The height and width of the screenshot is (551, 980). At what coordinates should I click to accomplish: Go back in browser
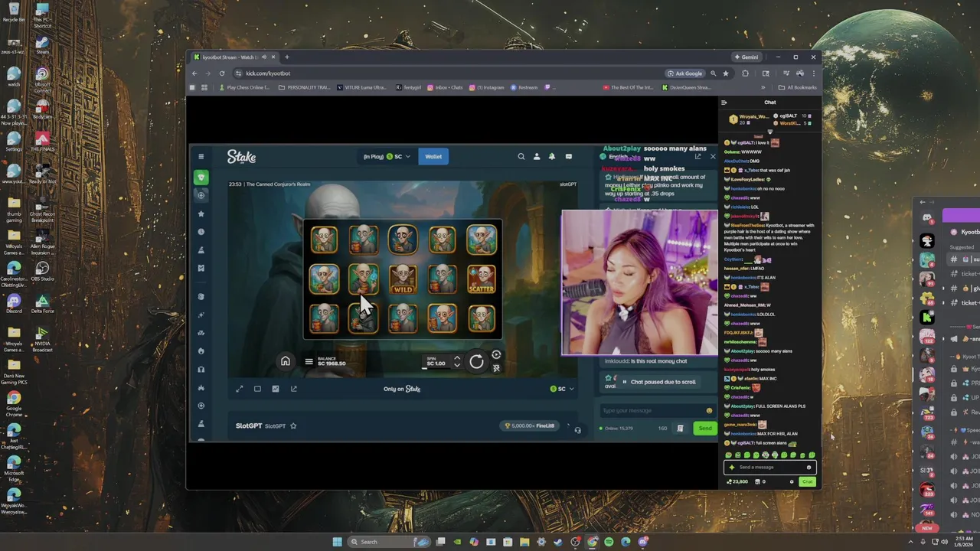click(x=194, y=73)
